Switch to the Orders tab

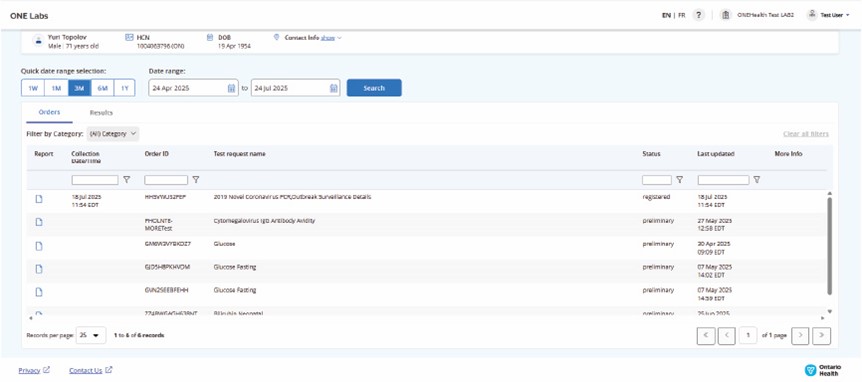click(x=49, y=112)
